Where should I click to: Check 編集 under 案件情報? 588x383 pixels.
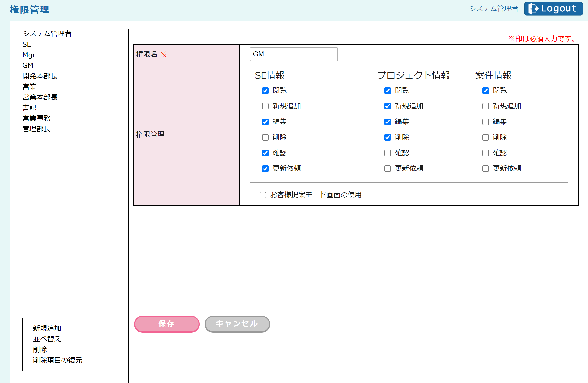click(x=485, y=122)
